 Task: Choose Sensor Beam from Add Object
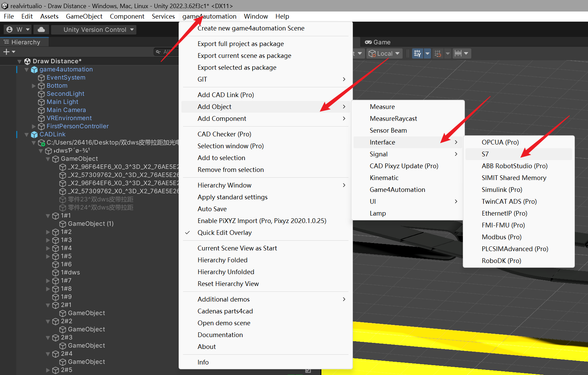[x=408, y=130]
